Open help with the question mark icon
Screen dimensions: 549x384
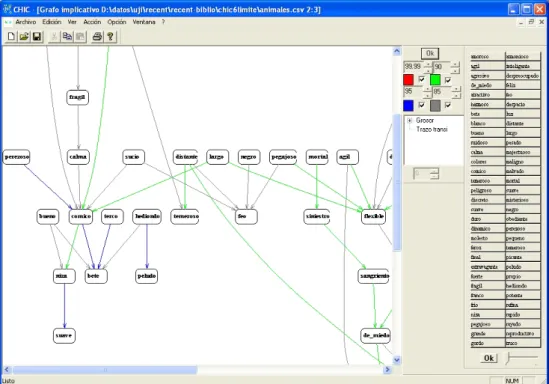pos(110,36)
